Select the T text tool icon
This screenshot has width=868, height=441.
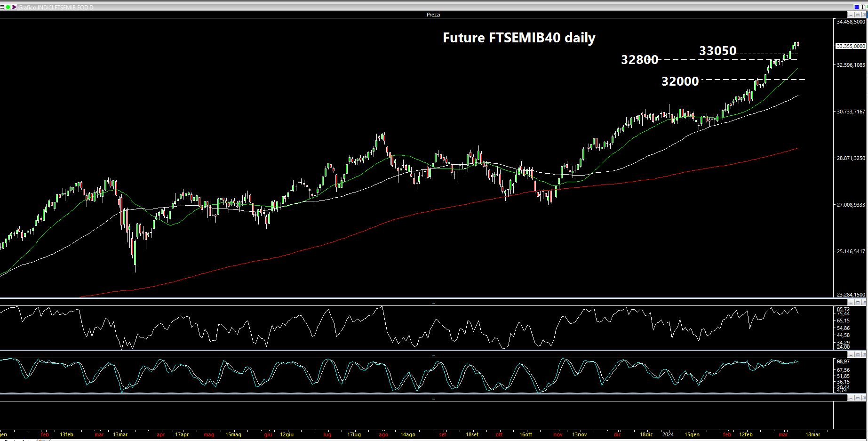[863, 7]
